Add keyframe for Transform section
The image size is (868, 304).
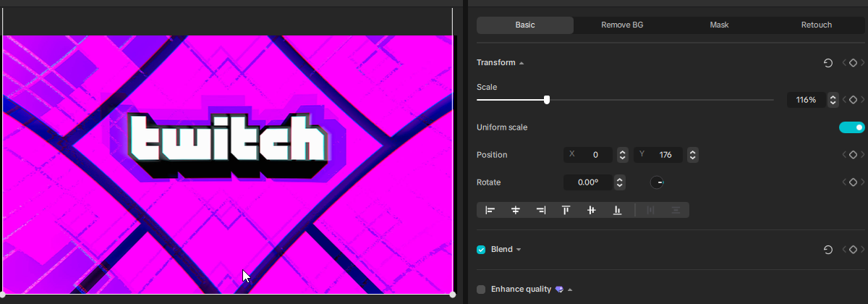(853, 63)
